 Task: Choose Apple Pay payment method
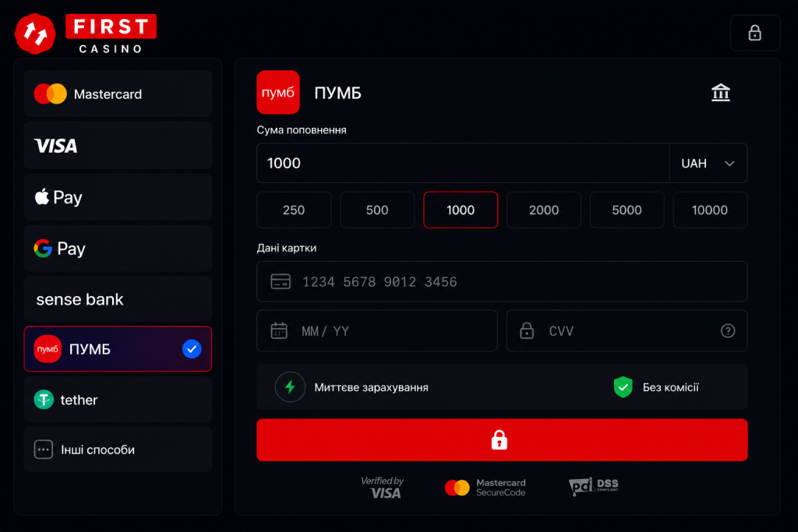118,197
